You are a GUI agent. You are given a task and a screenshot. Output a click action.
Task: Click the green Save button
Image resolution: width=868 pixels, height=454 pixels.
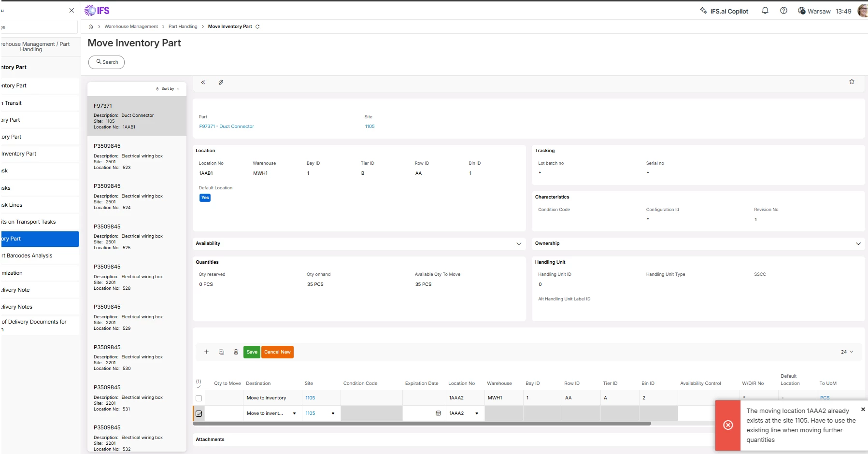252,352
